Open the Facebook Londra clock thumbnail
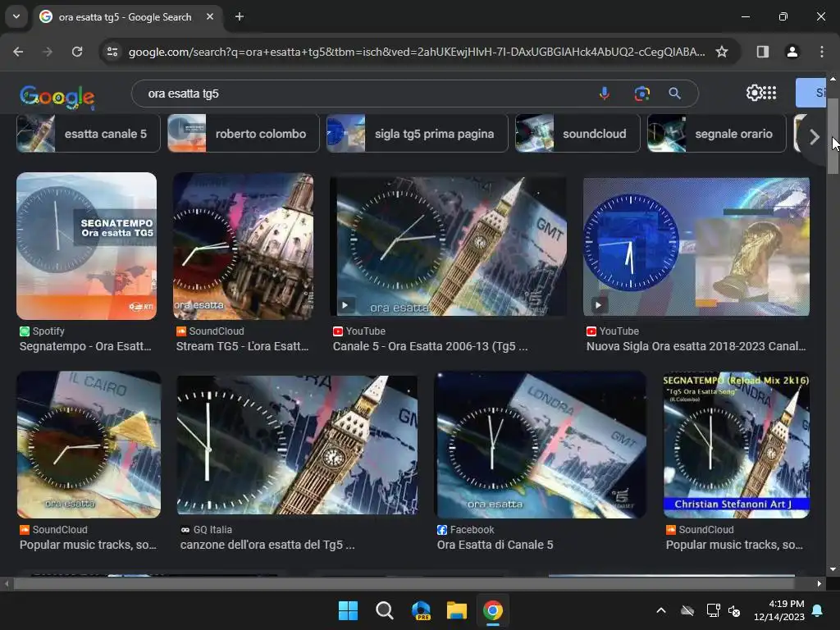This screenshot has height=630, width=840. pyautogui.click(x=540, y=445)
